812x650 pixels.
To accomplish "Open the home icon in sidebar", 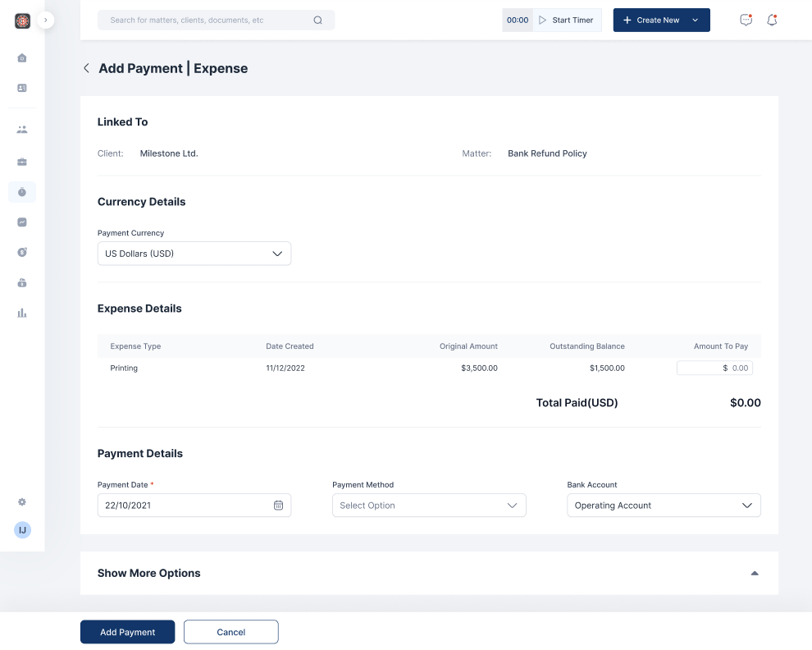I will pyautogui.click(x=22, y=57).
